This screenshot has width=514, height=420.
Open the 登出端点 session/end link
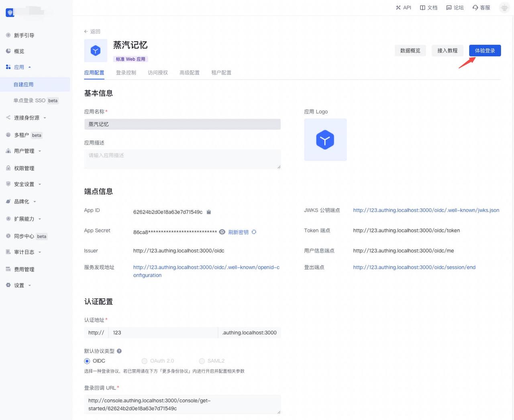pos(414,267)
